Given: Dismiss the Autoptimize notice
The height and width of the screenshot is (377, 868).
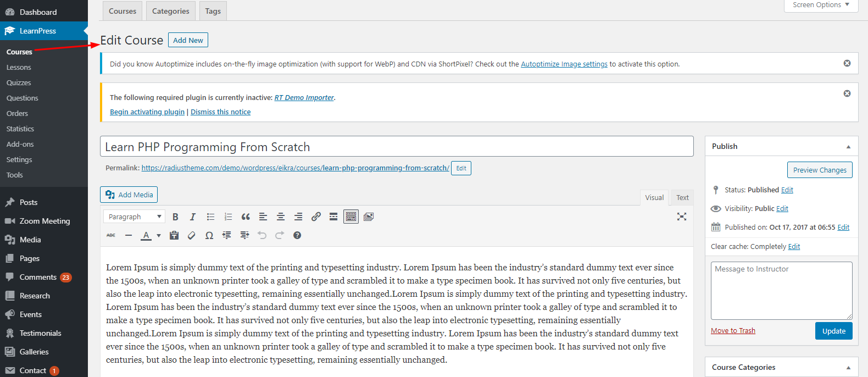Looking at the screenshot, I should 847,63.
